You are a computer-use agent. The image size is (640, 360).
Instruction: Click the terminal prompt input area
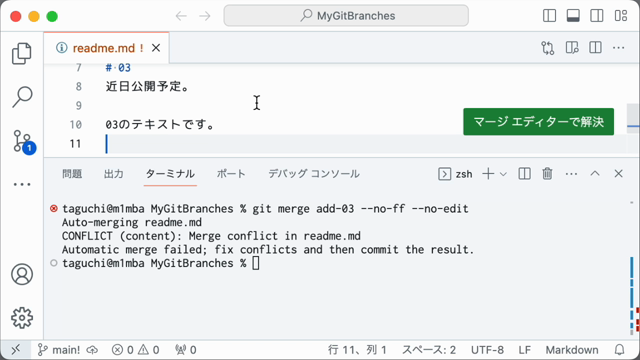[256, 263]
